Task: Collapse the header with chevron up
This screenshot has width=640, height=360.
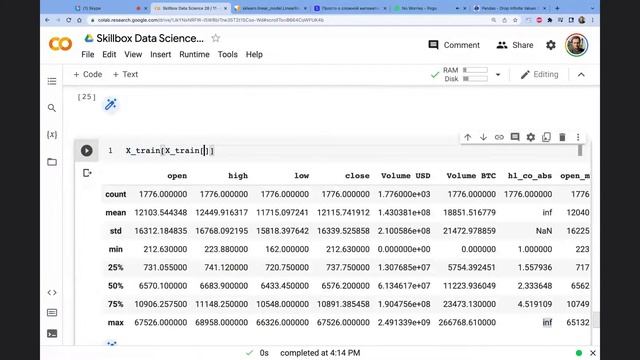Action: point(581,75)
